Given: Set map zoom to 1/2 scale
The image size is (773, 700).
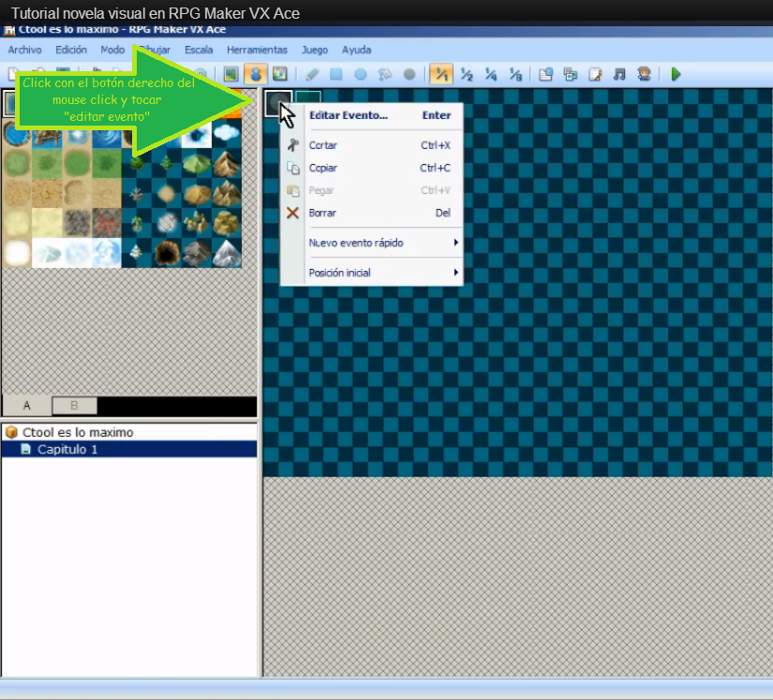Looking at the screenshot, I should coord(467,74).
